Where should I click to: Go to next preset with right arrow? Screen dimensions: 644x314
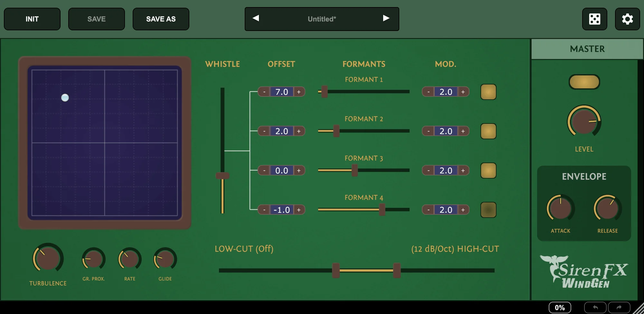(x=386, y=18)
